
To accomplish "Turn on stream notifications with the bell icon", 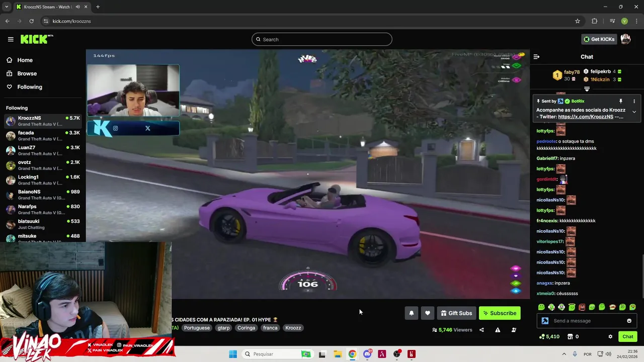I will [412, 313].
